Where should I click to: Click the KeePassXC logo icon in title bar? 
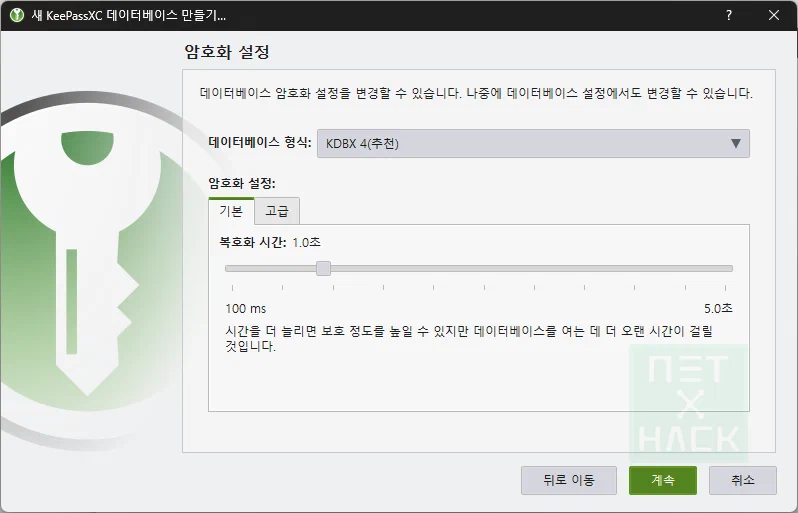click(x=17, y=15)
